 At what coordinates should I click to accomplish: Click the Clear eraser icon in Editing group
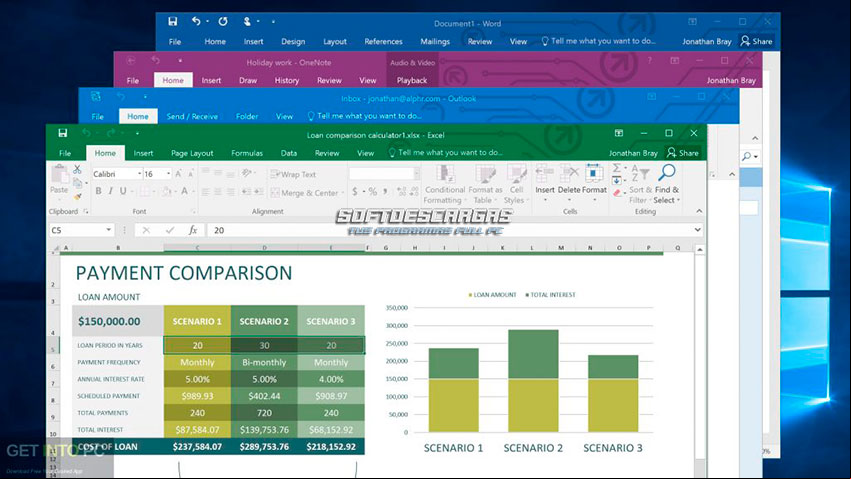617,193
